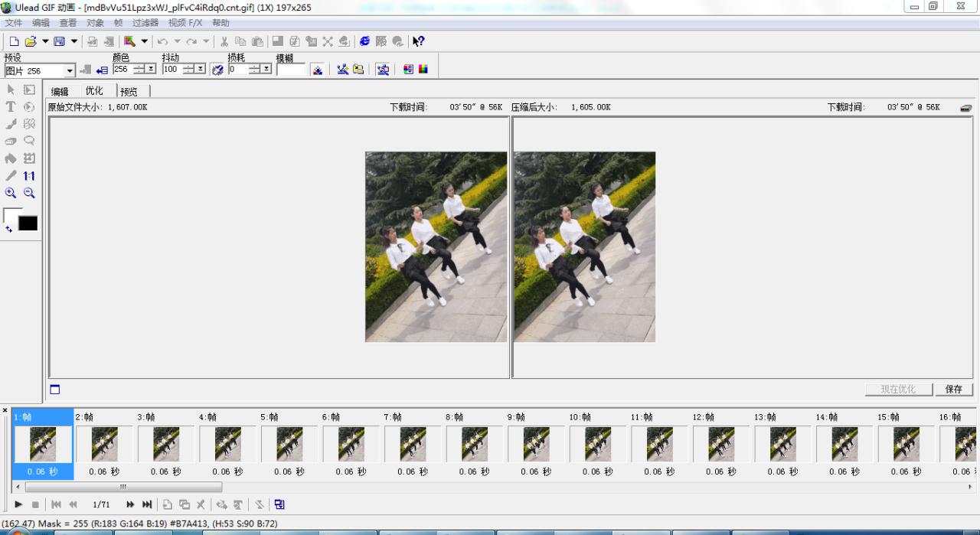Image resolution: width=980 pixels, height=535 pixels.
Task: Select the Text tool in the toolbox
Action: pyautogui.click(x=10, y=107)
